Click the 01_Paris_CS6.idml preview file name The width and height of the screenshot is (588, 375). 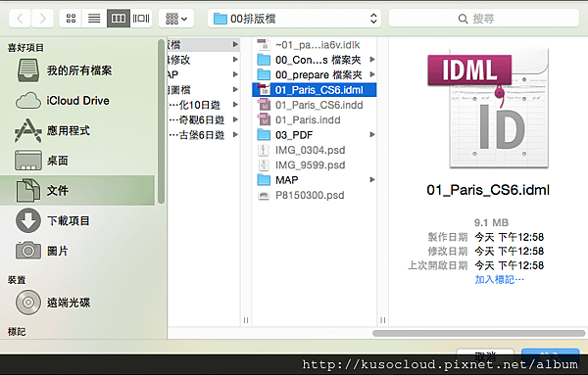click(488, 190)
